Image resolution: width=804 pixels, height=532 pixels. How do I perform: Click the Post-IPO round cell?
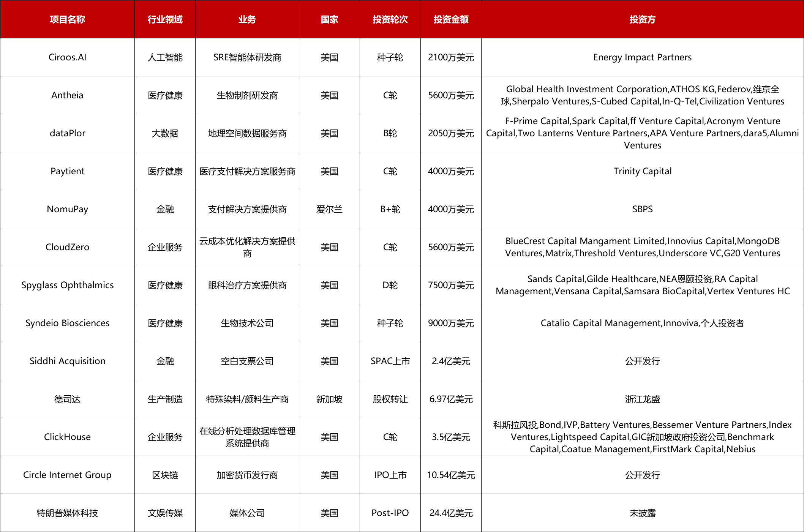[390, 513]
